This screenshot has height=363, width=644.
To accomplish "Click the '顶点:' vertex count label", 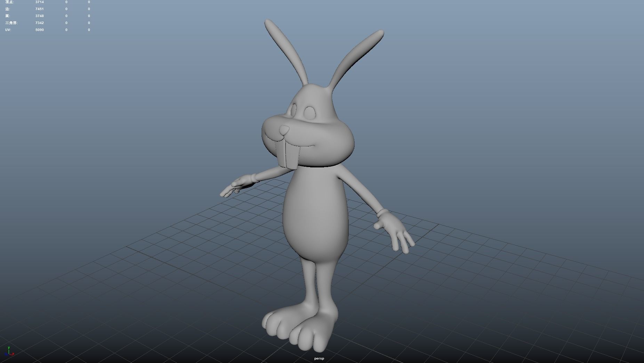I will point(10,2).
